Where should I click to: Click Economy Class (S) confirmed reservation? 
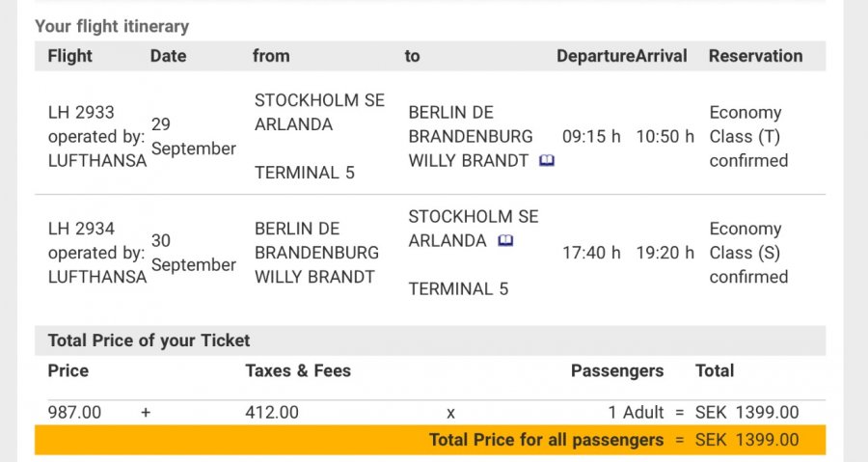[x=748, y=253]
